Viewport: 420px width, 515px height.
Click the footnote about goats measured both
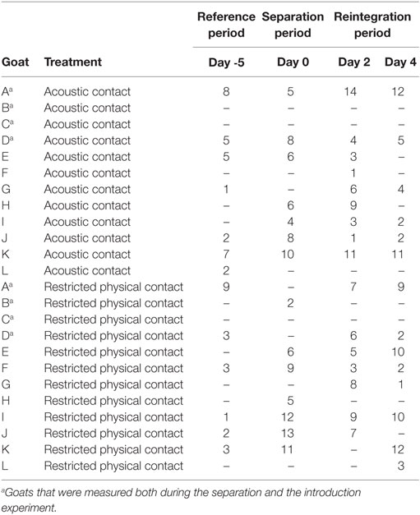click(x=181, y=500)
